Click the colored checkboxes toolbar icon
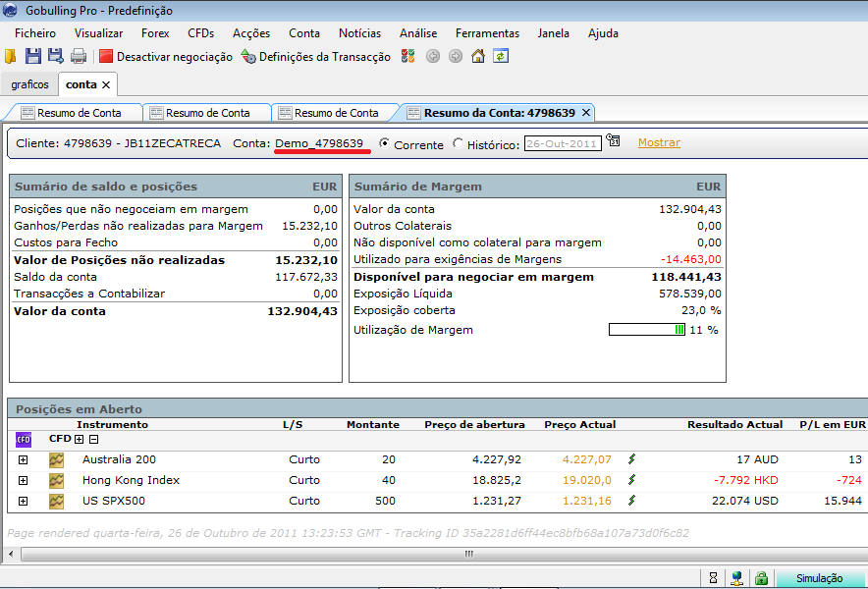This screenshot has height=589, width=868. pos(408,56)
